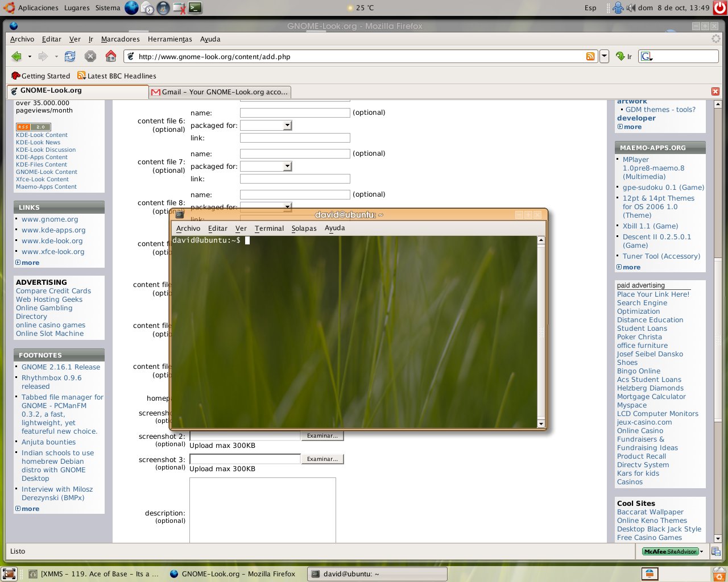
Task: Click the terminal window vertical scrollbar
Action: 541,332
